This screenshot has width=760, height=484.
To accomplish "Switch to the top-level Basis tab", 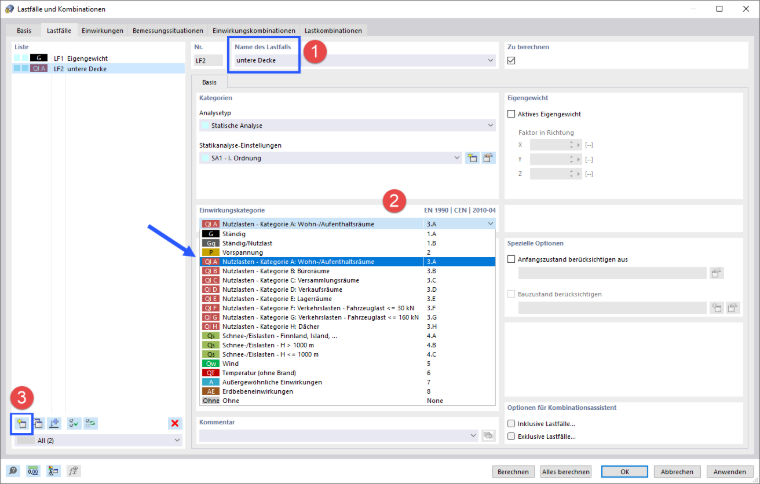I will tap(24, 31).
